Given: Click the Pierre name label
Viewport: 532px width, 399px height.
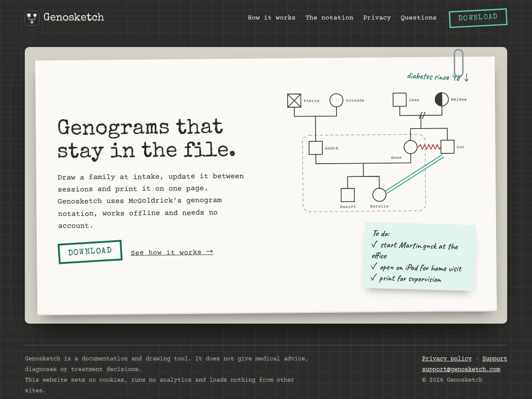Looking at the screenshot, I should coord(312,101).
